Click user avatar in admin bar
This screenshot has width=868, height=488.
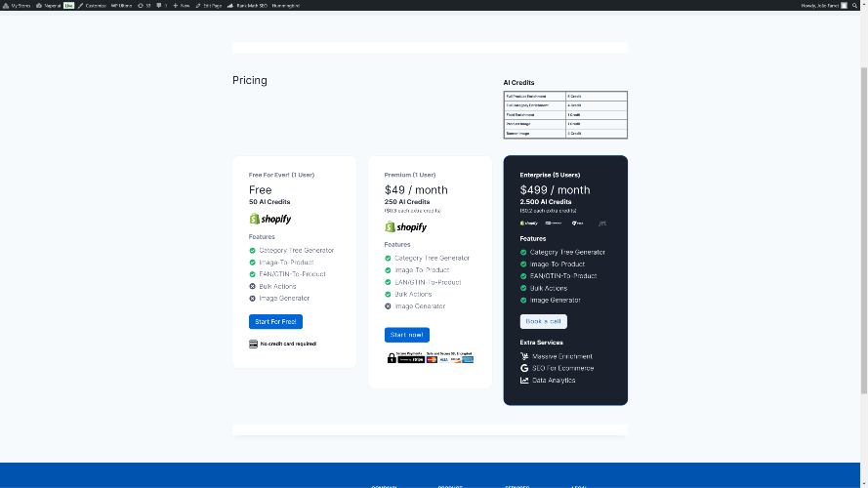pyautogui.click(x=845, y=6)
